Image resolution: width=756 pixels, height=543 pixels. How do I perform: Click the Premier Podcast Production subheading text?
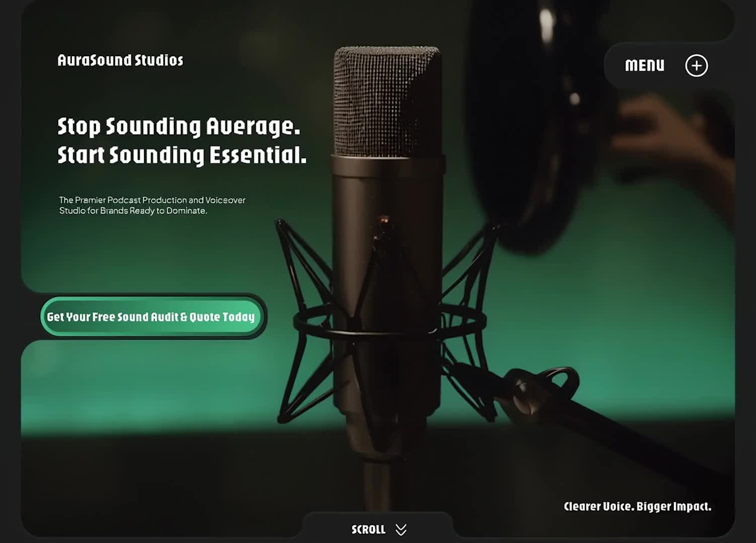click(x=152, y=205)
